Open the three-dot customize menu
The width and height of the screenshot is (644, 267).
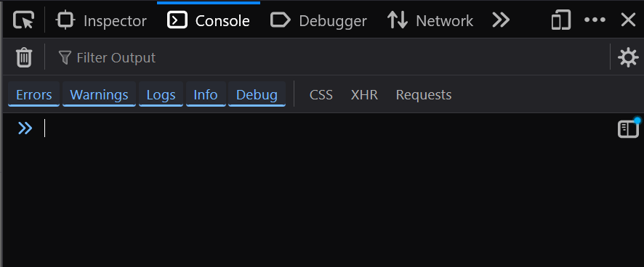tap(595, 20)
